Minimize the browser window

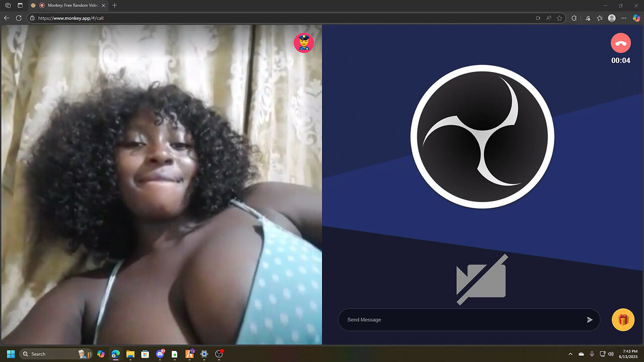[x=606, y=6]
